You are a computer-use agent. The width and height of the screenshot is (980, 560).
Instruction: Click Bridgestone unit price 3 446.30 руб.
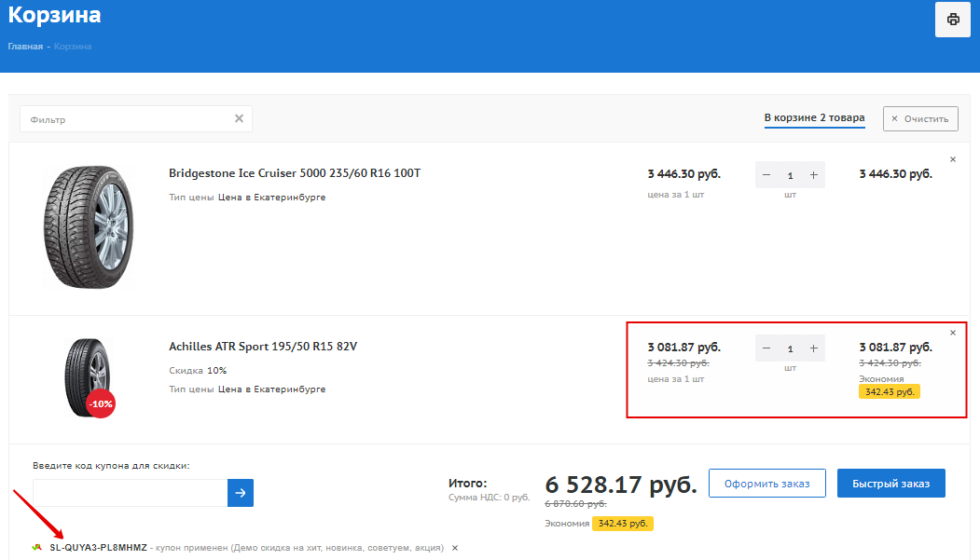click(683, 174)
